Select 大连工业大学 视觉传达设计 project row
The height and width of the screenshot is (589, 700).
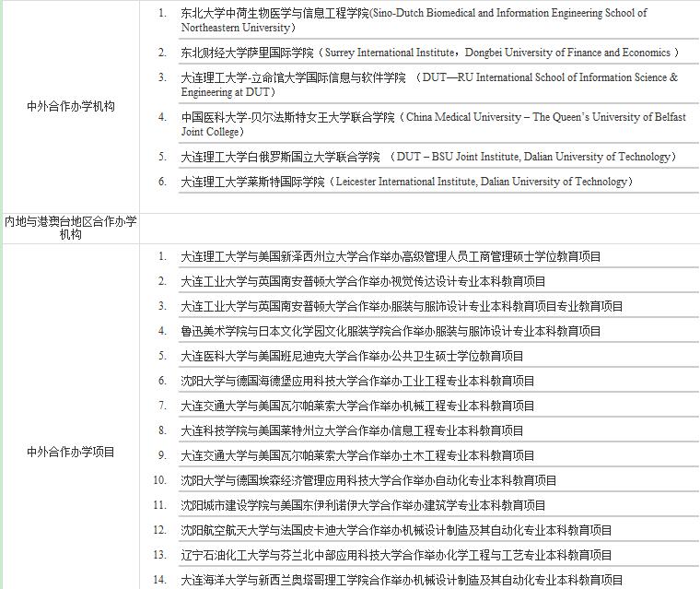[x=363, y=281]
